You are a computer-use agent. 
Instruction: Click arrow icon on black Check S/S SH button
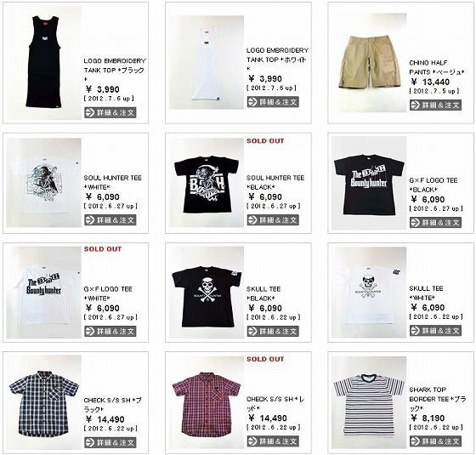[x=90, y=442]
